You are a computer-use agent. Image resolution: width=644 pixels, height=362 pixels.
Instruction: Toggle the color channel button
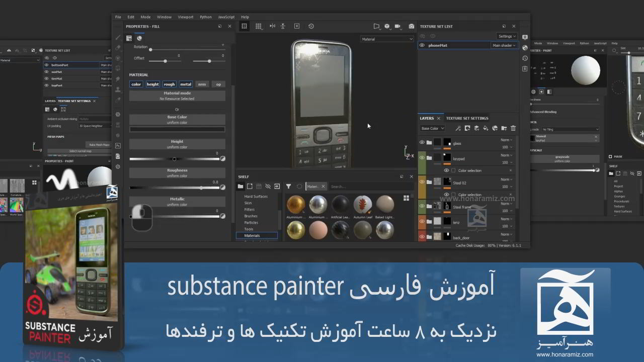pos(136,84)
